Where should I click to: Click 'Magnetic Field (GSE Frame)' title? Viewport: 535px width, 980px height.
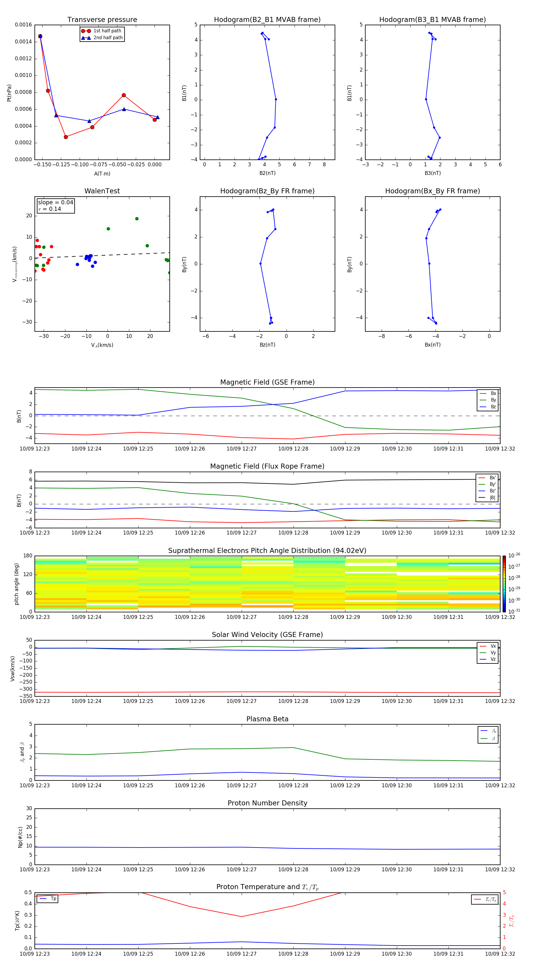tap(267, 382)
